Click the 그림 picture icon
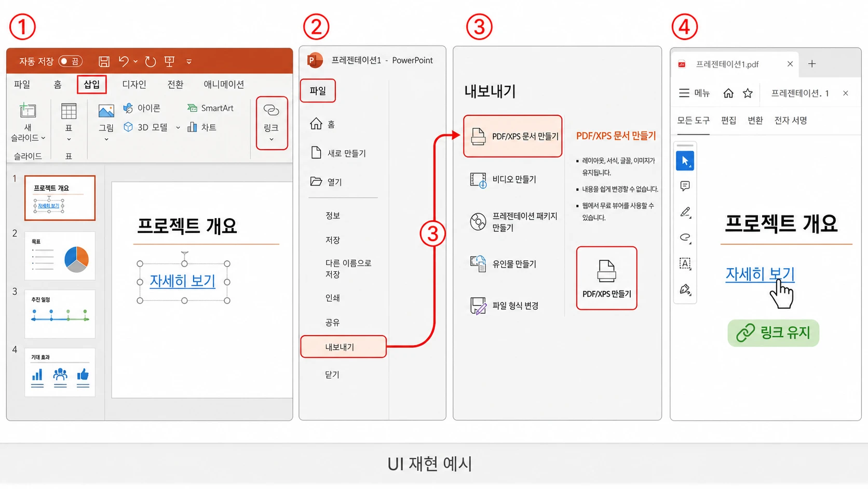Screen dimensions: 868x489 coord(106,111)
